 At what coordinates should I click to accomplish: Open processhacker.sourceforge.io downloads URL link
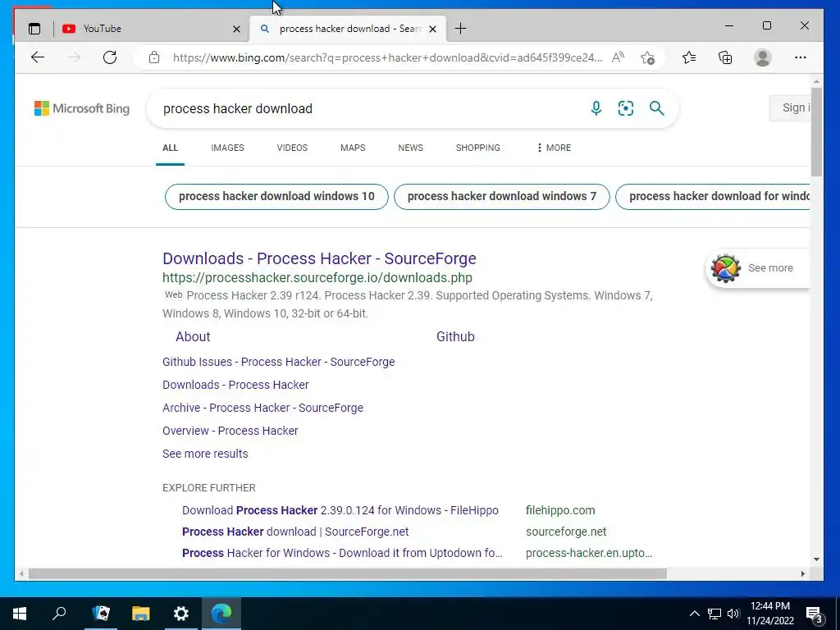click(317, 278)
